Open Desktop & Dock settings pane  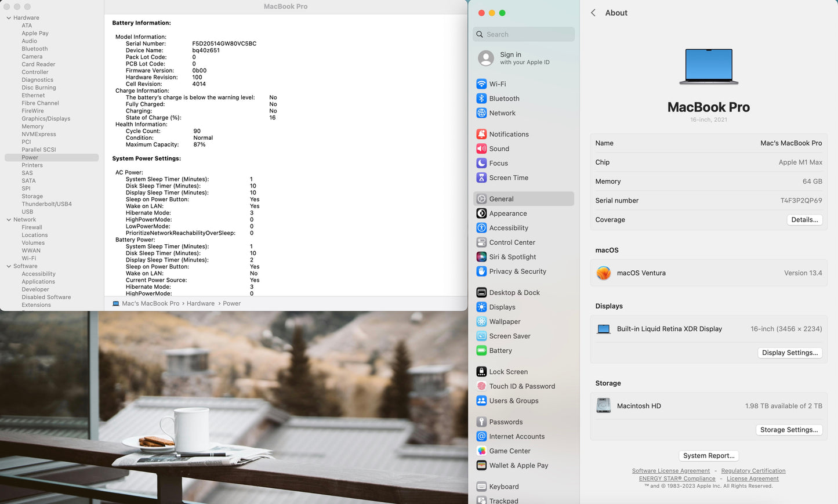(x=514, y=293)
